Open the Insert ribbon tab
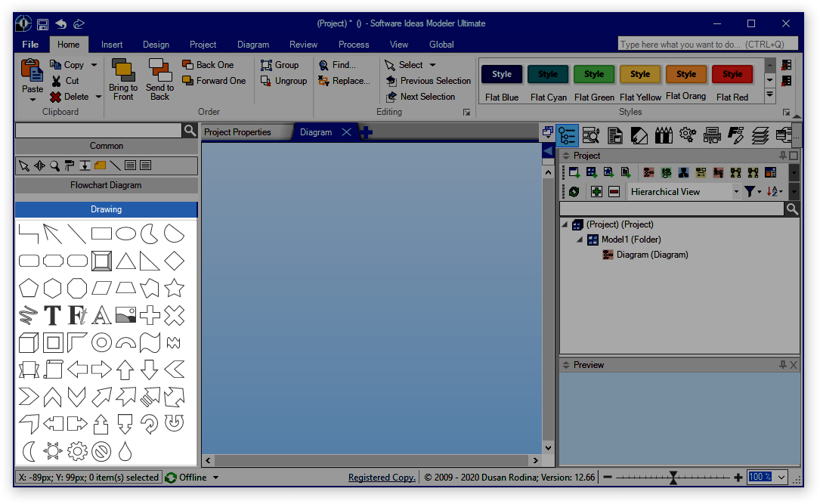This screenshot has height=504, width=820. tap(112, 44)
